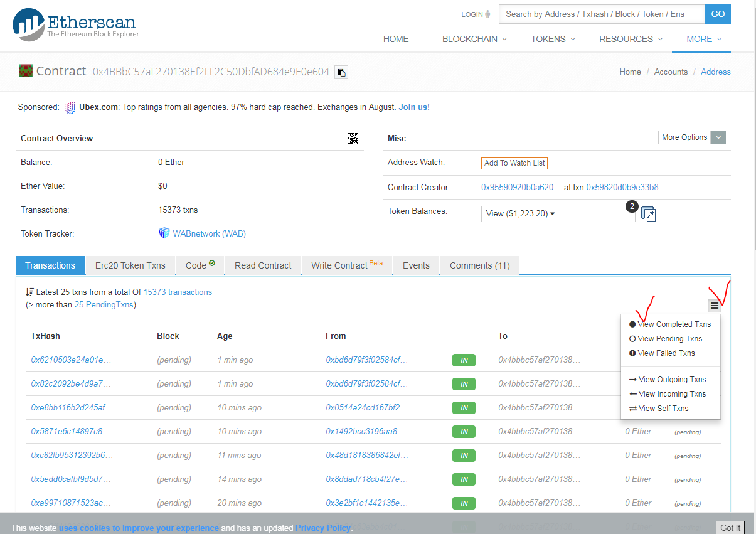
Task: Click the Address breadcrumb link
Action: (x=716, y=72)
